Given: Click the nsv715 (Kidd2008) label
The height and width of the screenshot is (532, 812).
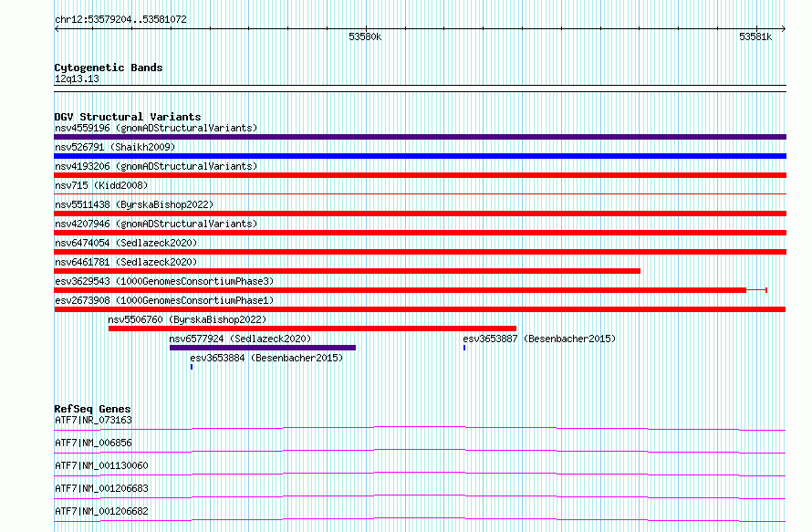Looking at the screenshot, I should (x=101, y=185).
